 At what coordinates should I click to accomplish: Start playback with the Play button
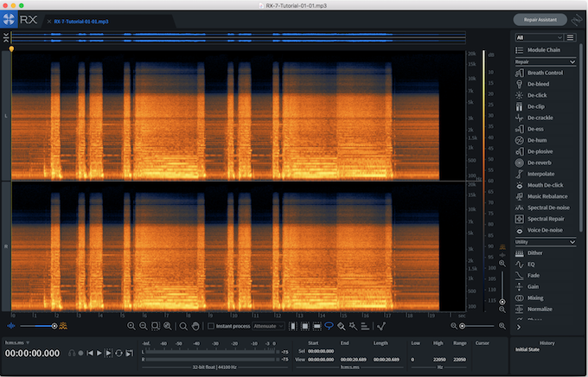[x=99, y=354]
